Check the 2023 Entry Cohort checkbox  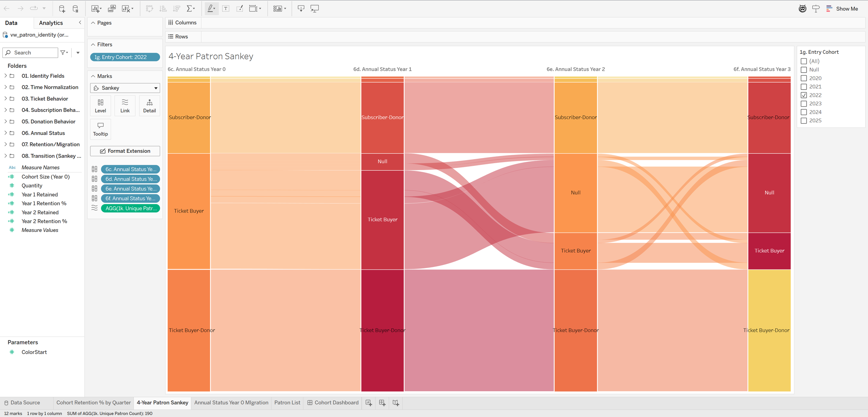pyautogui.click(x=804, y=103)
